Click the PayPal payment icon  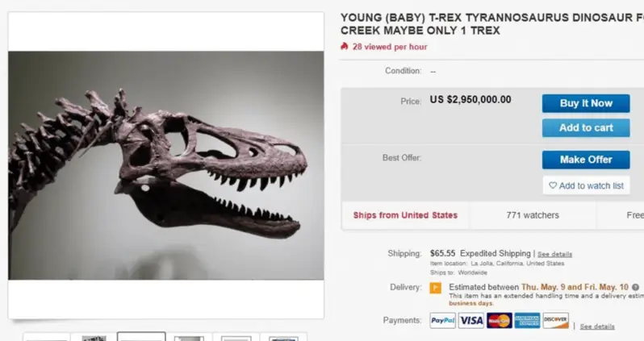click(x=442, y=321)
